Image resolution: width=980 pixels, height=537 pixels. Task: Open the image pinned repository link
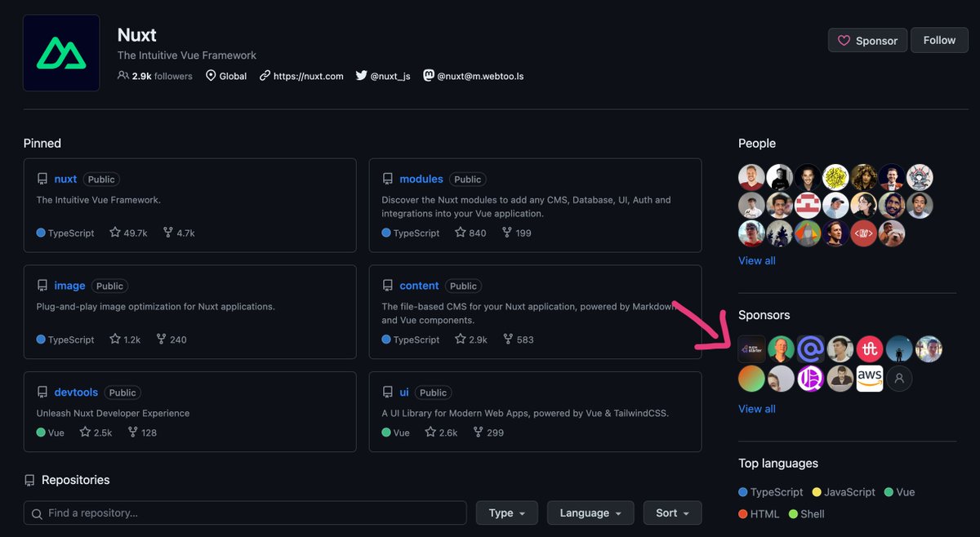pos(69,286)
